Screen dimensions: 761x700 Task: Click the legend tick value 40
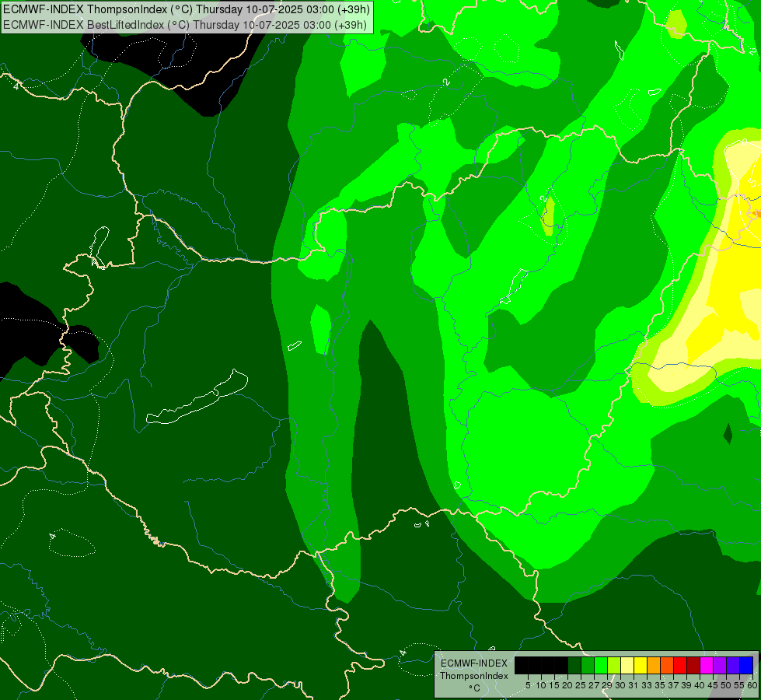(700, 685)
